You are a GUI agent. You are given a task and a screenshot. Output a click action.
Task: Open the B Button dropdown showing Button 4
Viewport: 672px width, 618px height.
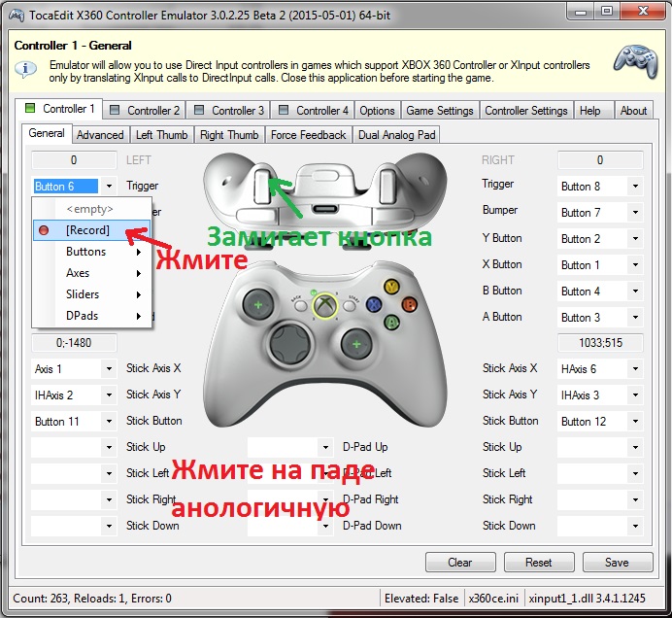point(635,291)
